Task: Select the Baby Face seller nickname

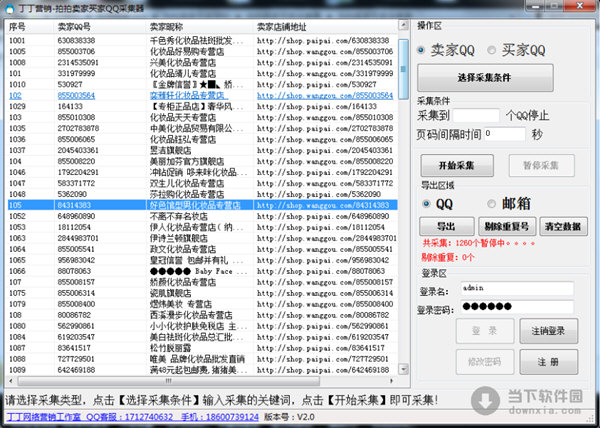Action: click(x=199, y=272)
